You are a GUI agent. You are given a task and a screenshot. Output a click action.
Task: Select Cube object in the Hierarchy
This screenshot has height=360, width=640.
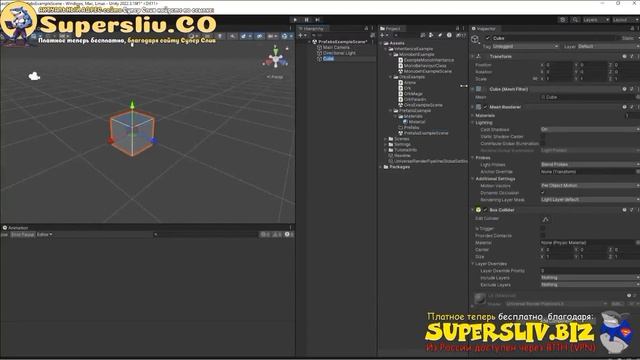point(328,59)
